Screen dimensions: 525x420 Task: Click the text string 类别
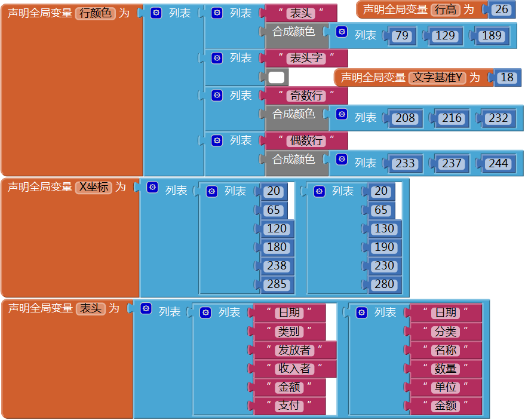click(x=289, y=332)
